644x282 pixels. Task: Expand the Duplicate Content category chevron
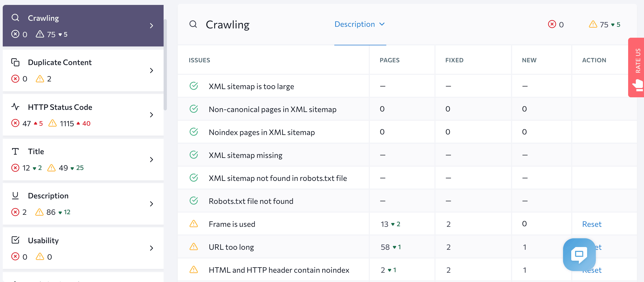pyautogui.click(x=151, y=70)
